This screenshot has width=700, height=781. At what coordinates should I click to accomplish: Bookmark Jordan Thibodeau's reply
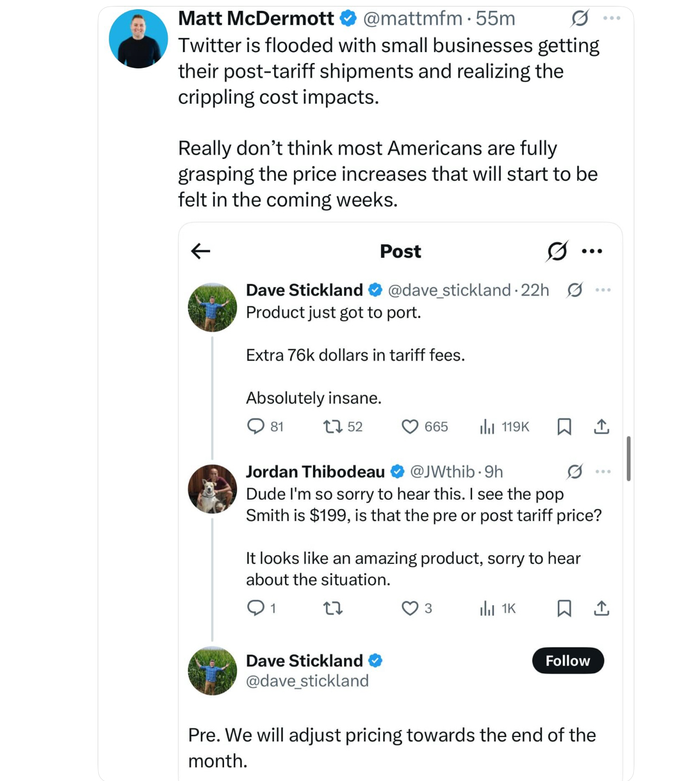(564, 608)
